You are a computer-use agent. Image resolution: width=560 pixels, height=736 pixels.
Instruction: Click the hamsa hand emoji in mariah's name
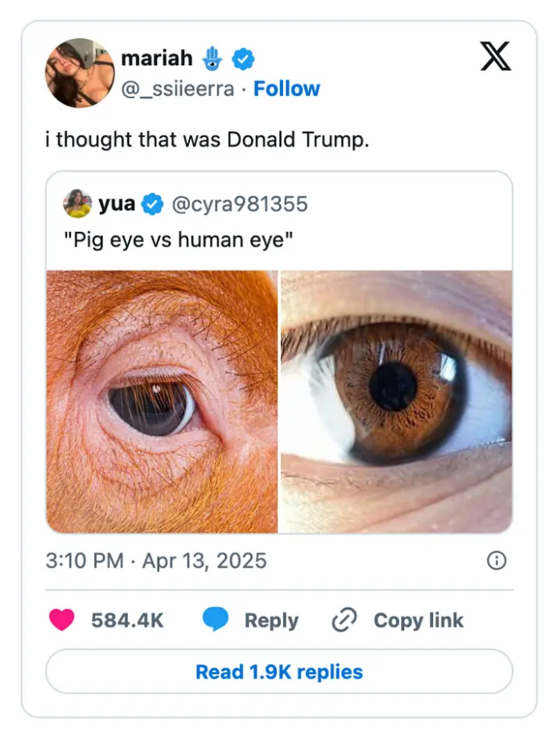pos(212,57)
